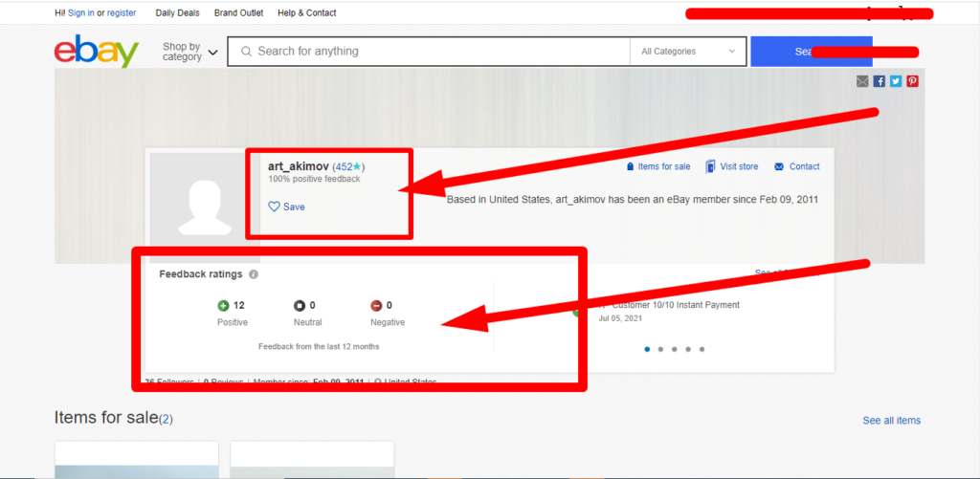Share profile on Pinterest icon
Screen dimensions: 980x479
pyautogui.click(x=912, y=81)
